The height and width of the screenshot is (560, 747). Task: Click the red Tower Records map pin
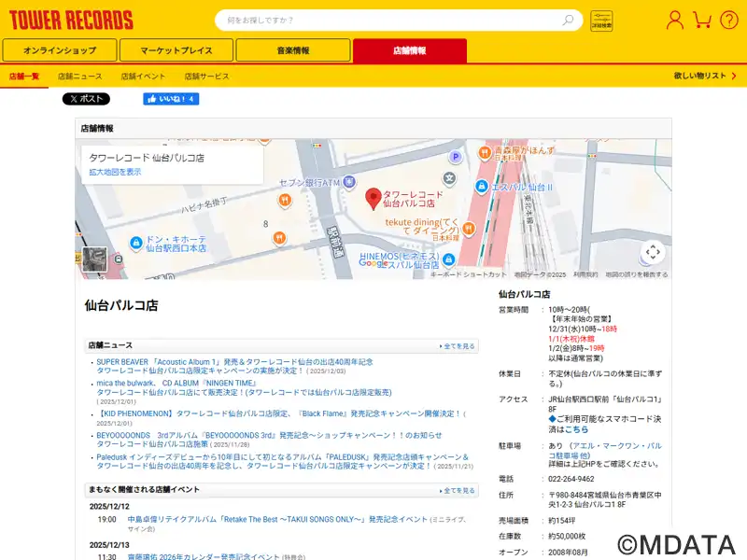click(x=373, y=199)
